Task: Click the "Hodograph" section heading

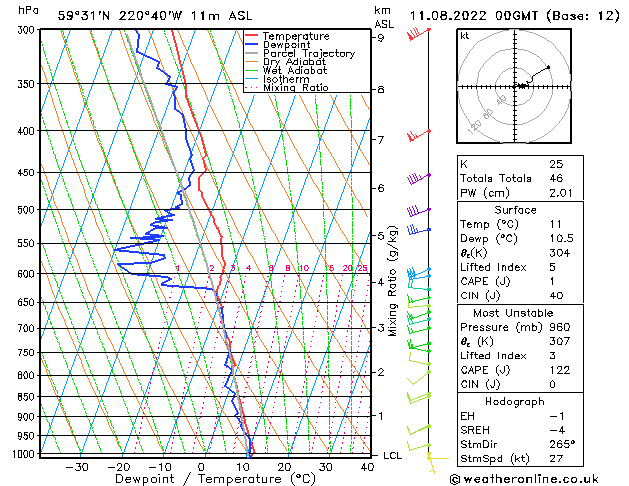Action: [515, 402]
